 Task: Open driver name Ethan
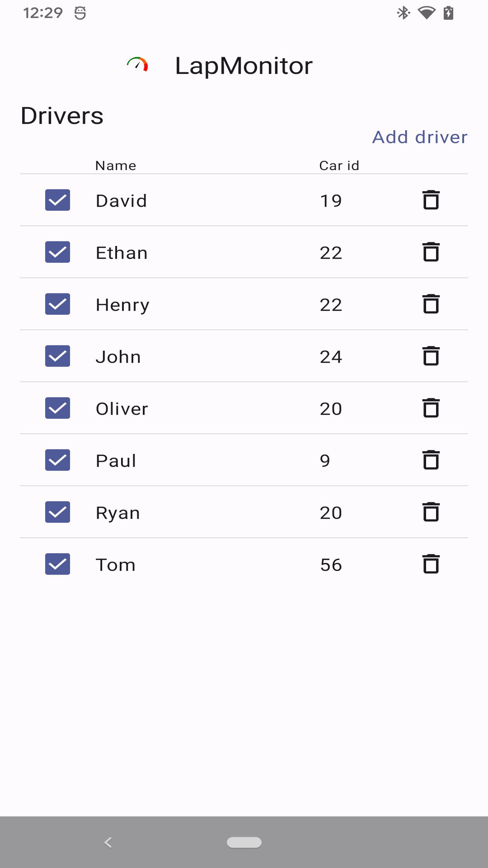tap(122, 253)
